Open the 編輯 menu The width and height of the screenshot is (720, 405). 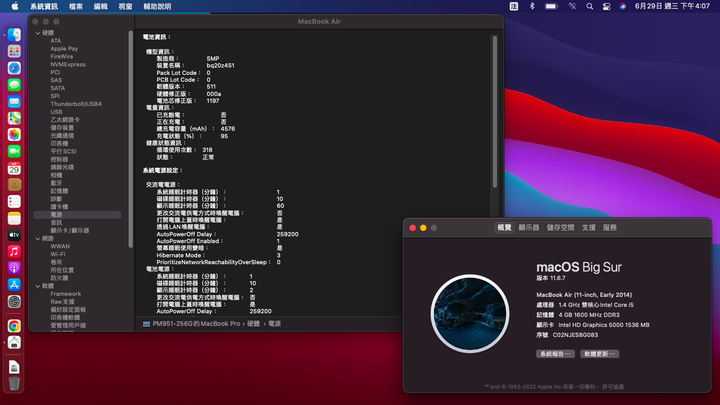[101, 6]
